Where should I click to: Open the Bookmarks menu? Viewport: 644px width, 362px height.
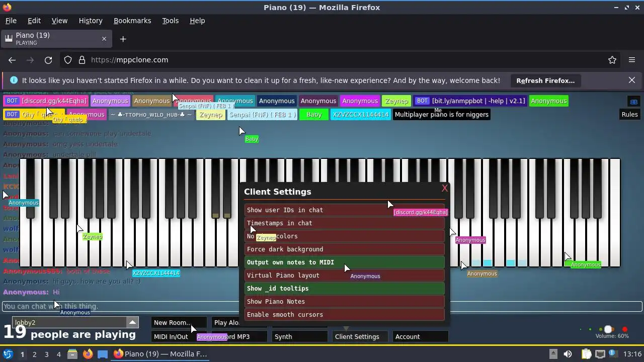132,21
